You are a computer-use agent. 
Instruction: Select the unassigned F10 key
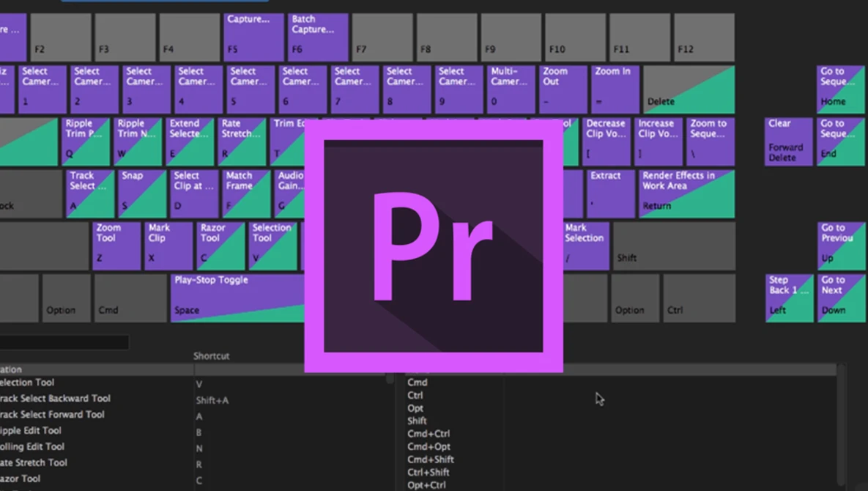coord(575,37)
